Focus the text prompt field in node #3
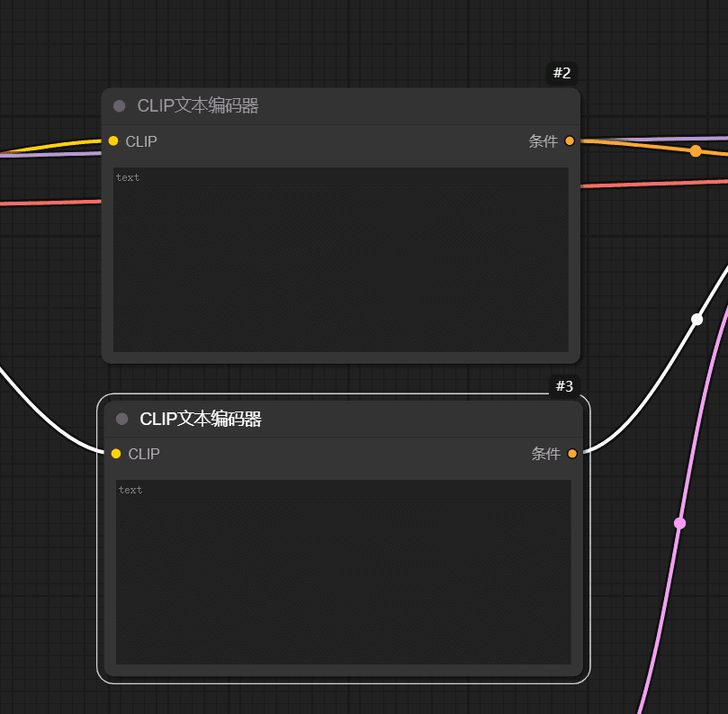This screenshot has height=714, width=728. [344, 573]
